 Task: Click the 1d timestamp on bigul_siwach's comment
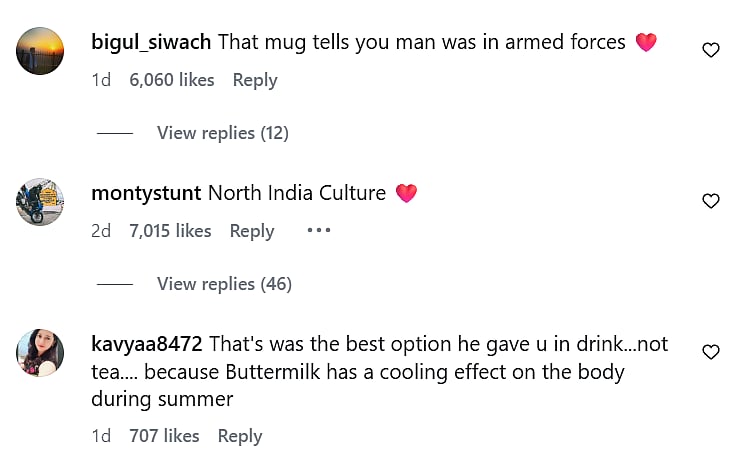101,80
